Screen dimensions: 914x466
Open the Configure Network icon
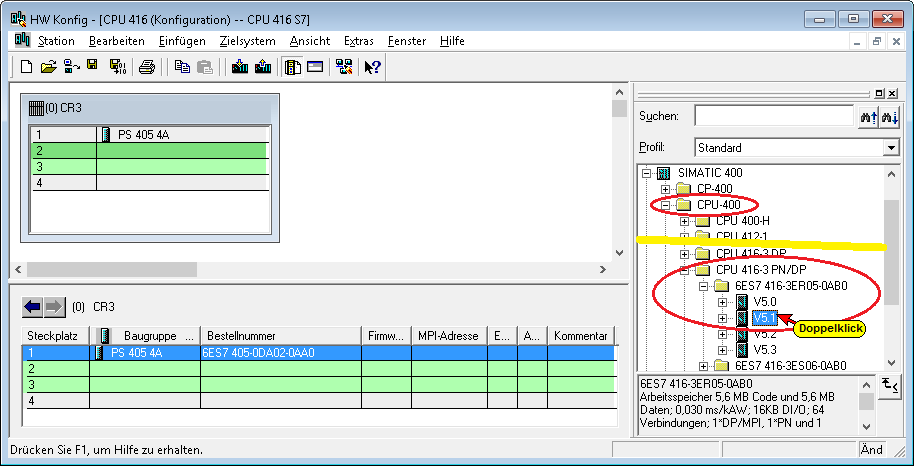click(x=344, y=67)
